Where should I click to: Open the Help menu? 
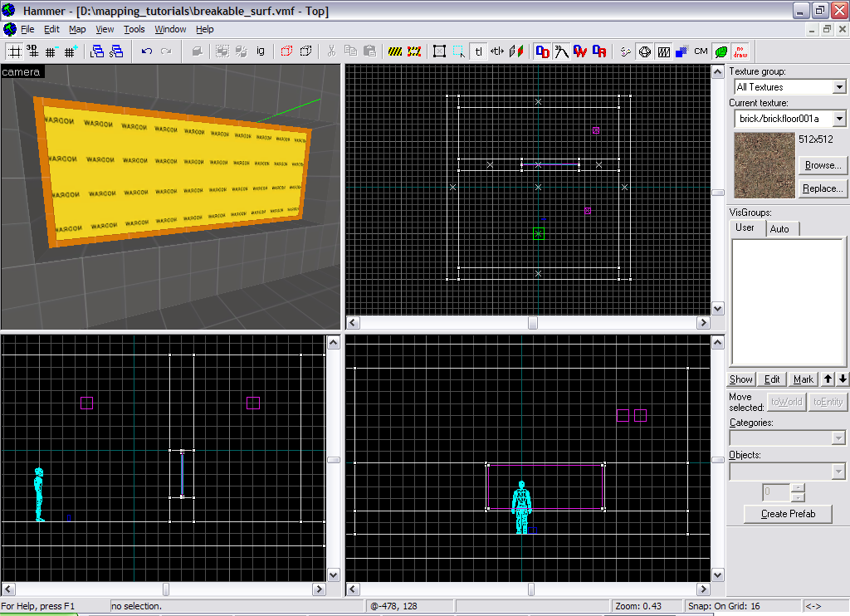204,29
